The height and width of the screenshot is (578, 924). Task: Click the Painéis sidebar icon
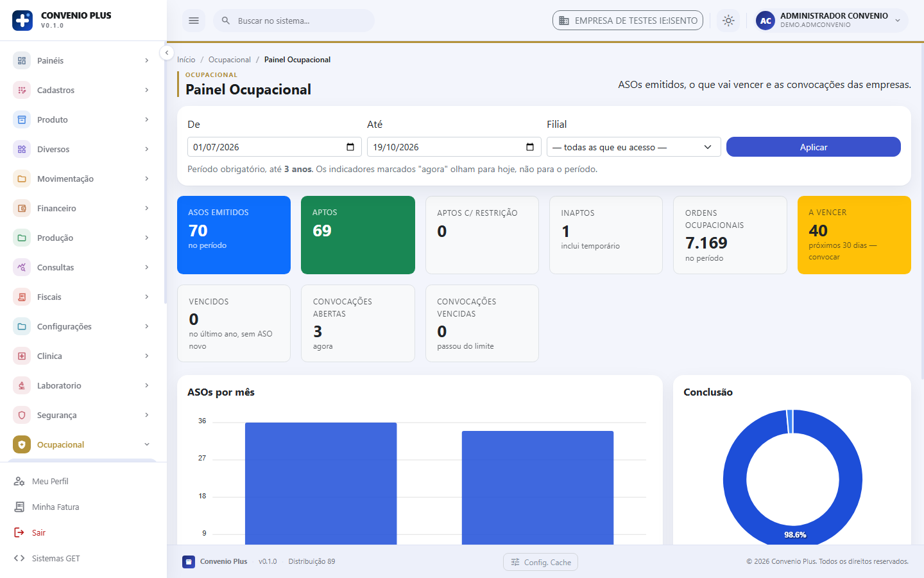click(22, 60)
